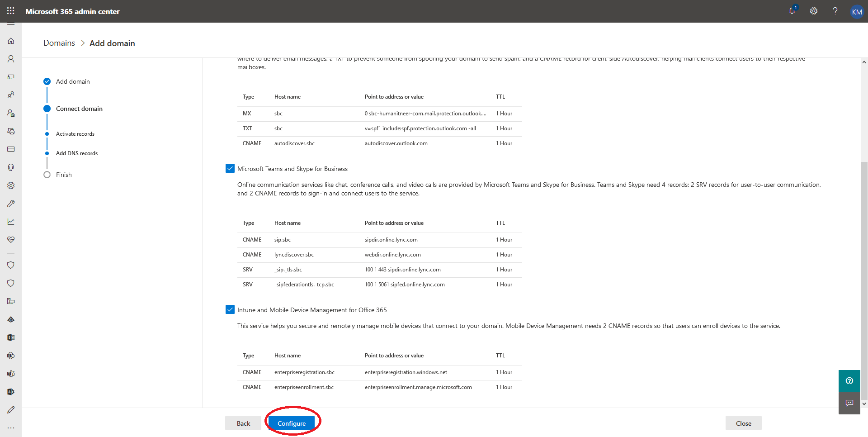Click autodiscover.outlook.com value

coord(396,143)
